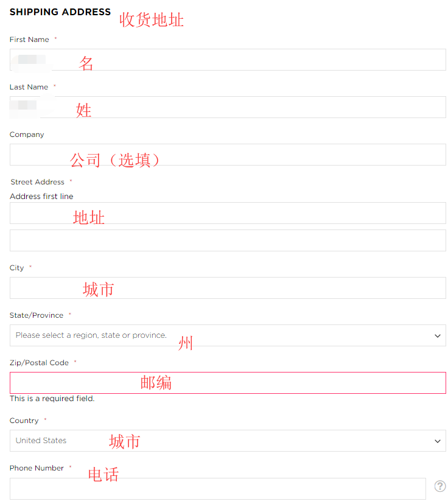Click the "Street Address" label text
448x504 pixels.
point(37,182)
